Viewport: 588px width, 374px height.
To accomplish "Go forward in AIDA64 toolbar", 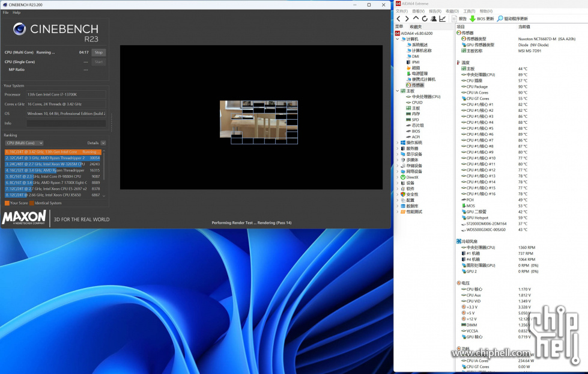I will coord(407,19).
